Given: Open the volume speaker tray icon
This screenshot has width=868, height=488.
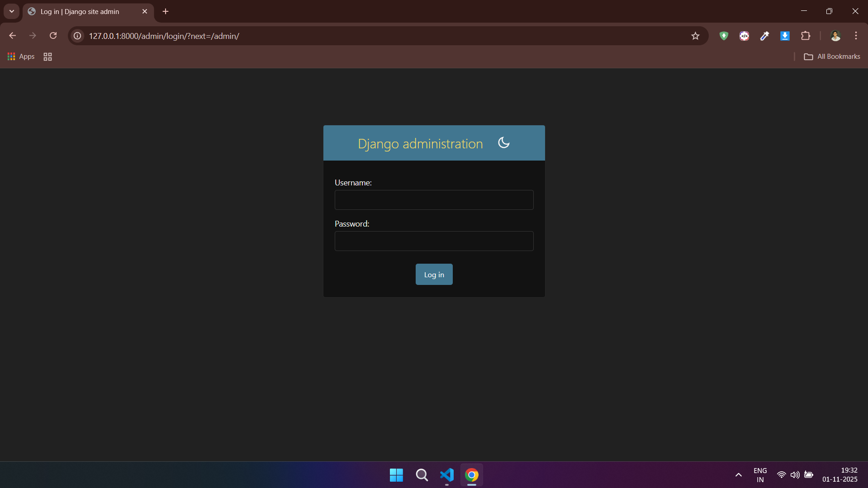Looking at the screenshot, I should tap(795, 475).
